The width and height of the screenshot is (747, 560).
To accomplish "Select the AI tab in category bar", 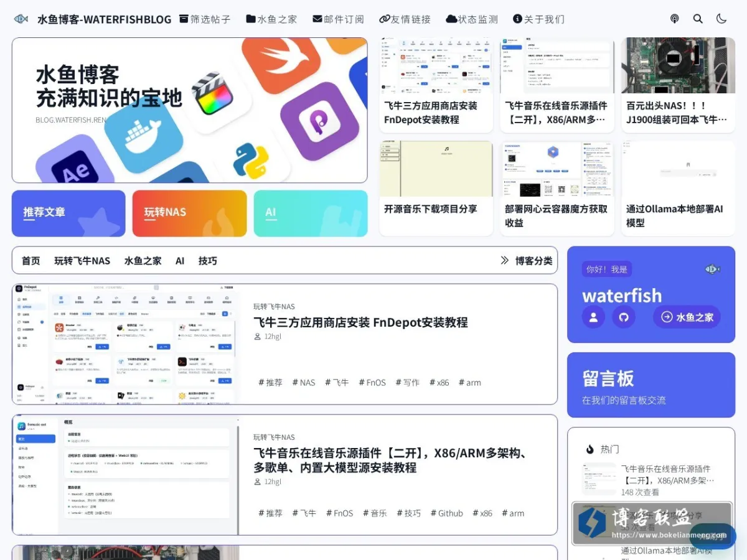I will pos(180,261).
